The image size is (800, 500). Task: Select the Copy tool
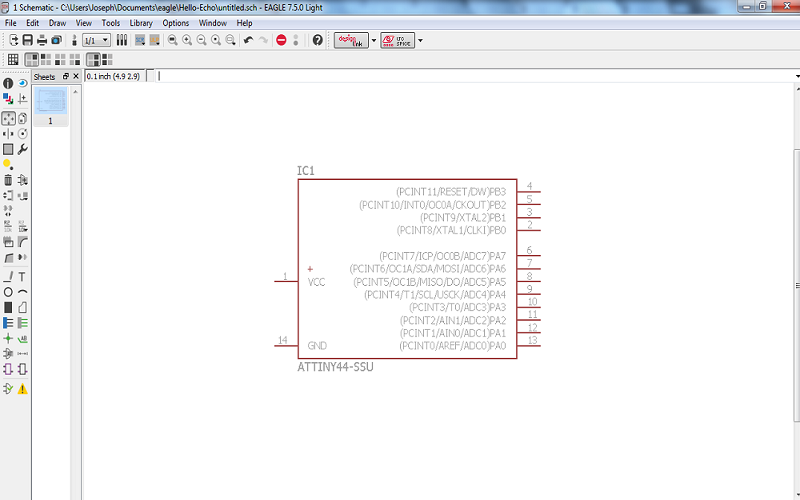(22, 119)
